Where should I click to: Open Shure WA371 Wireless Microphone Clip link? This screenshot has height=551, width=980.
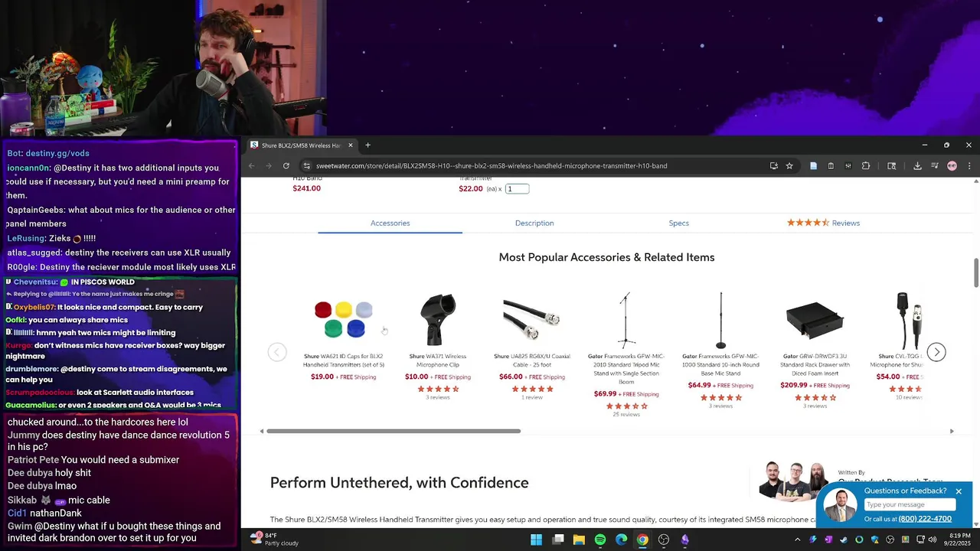coord(438,360)
